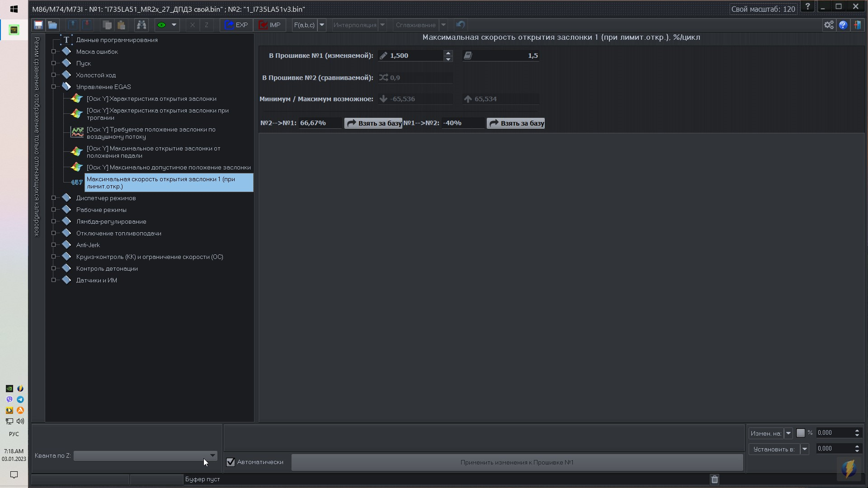Click the IMP import button
868x488 pixels.
[x=270, y=25]
